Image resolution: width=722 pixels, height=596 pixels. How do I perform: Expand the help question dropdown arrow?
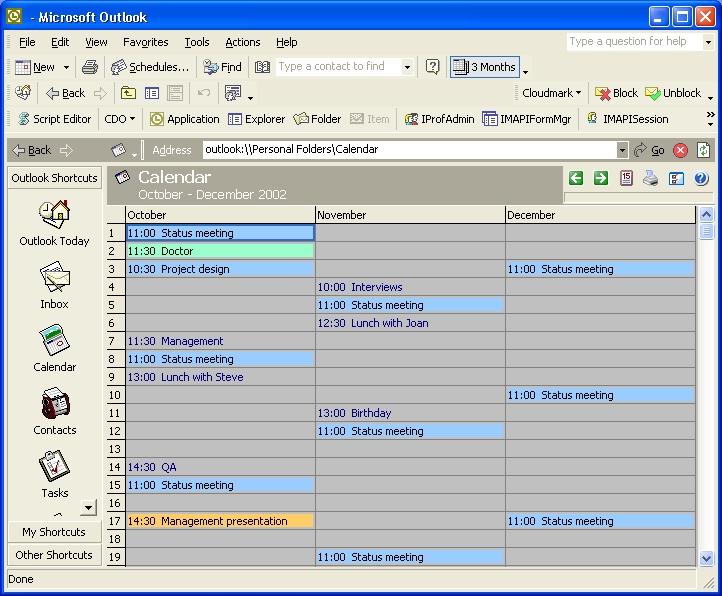[708, 42]
